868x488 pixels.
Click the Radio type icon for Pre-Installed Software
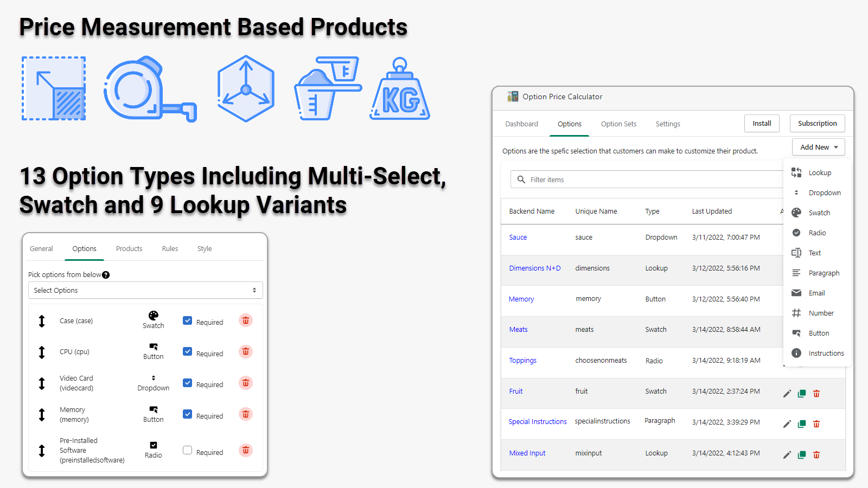[x=154, y=445]
